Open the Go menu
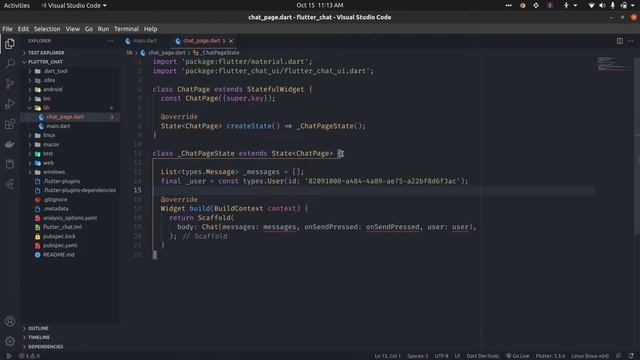The width and height of the screenshot is (640, 360). coord(89,29)
